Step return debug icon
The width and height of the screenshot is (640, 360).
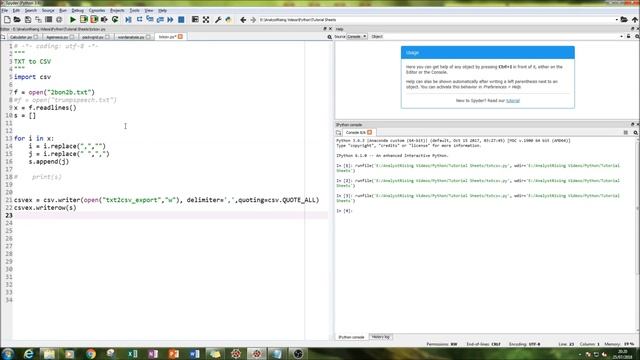click(160, 20)
